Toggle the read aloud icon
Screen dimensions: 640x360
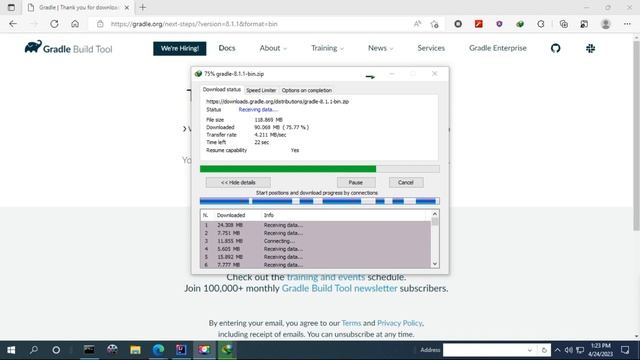pyautogui.click(x=417, y=24)
